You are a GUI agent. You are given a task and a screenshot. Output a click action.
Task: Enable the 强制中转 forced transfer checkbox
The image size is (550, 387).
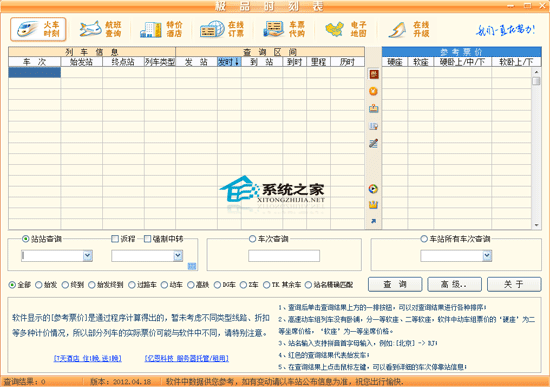point(147,239)
